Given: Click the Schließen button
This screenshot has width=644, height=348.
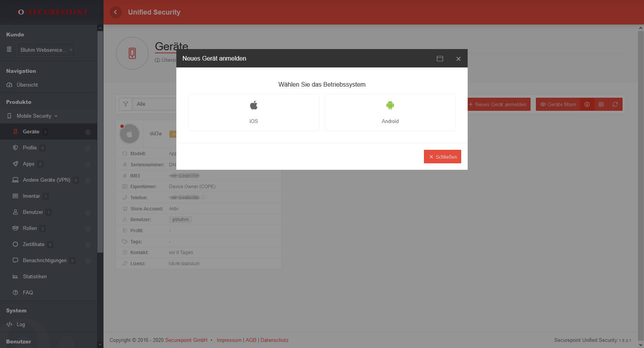Looking at the screenshot, I should pos(442,157).
